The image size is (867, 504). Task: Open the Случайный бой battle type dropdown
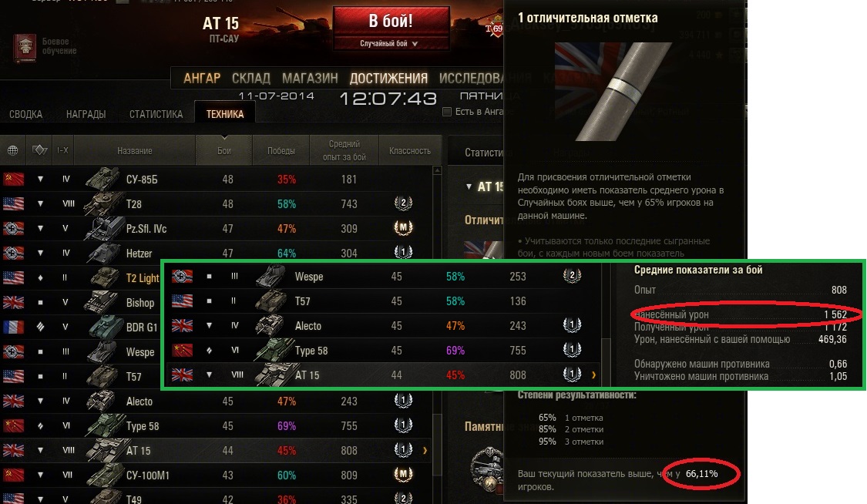coord(391,43)
